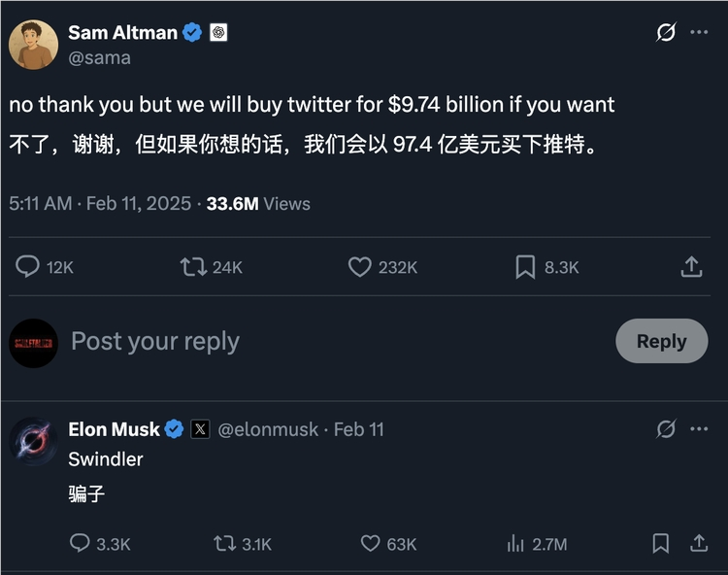Click the Post your reply field
The image size is (728, 575).
[291, 342]
